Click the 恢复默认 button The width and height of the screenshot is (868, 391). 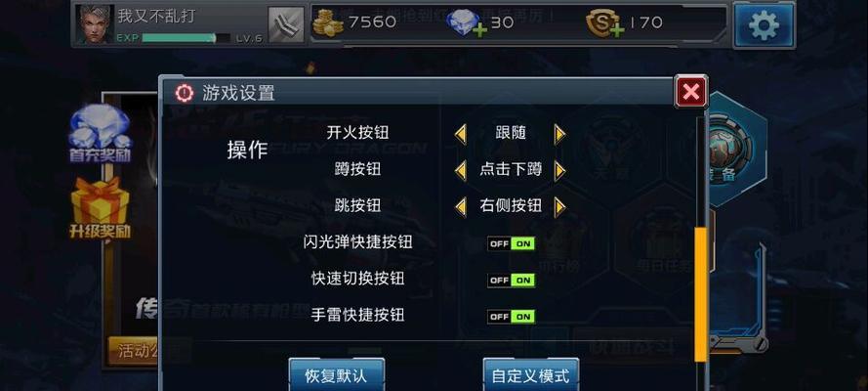[337, 375]
